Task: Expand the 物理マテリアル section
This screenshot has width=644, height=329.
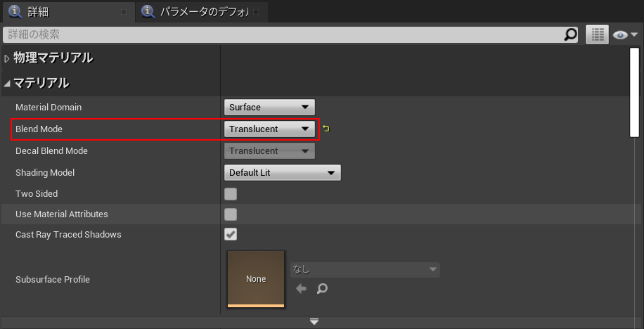Action: pos(6,58)
